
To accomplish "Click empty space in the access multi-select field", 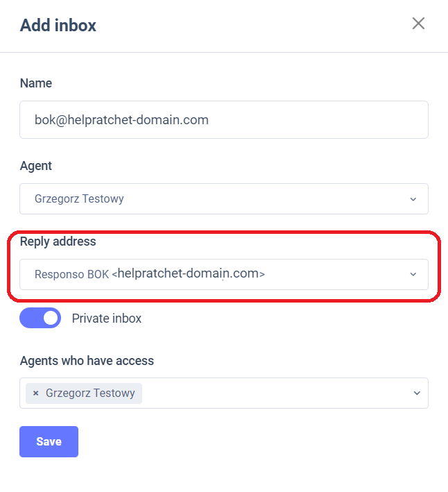I will (277, 393).
